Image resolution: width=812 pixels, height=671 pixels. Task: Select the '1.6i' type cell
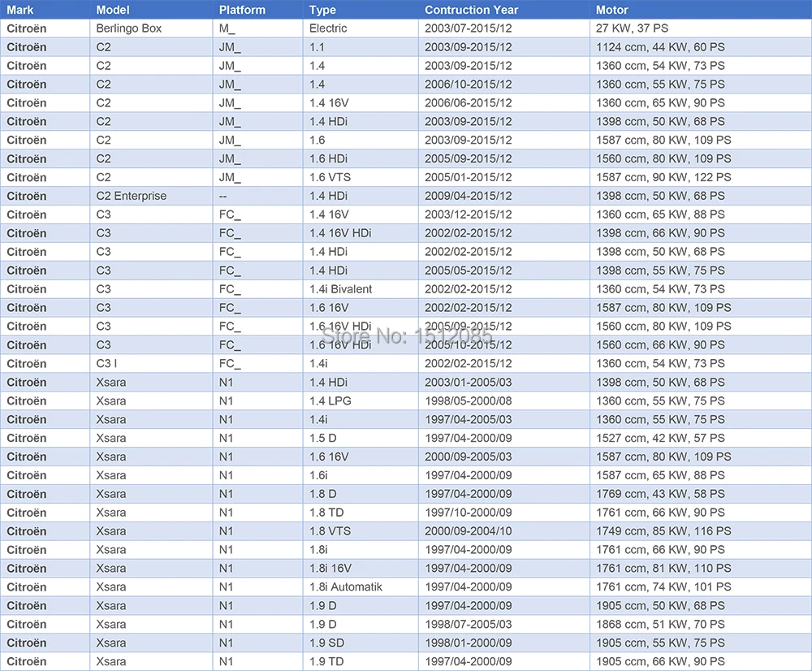[x=361, y=476]
